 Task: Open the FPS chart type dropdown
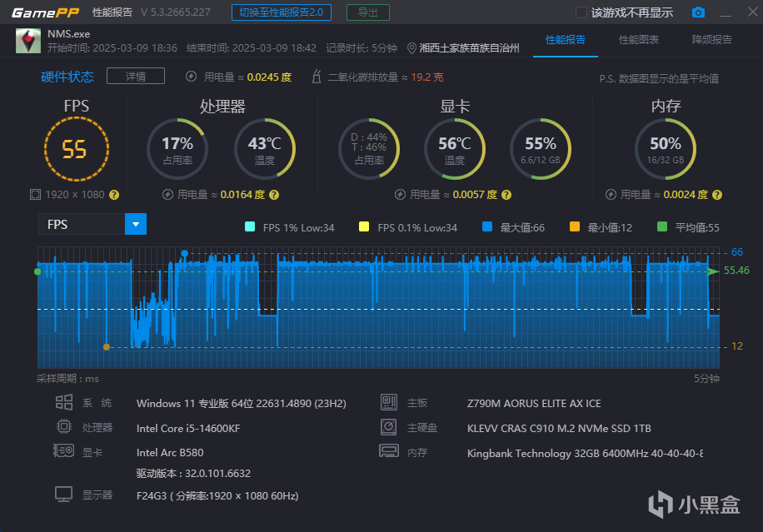point(136,224)
